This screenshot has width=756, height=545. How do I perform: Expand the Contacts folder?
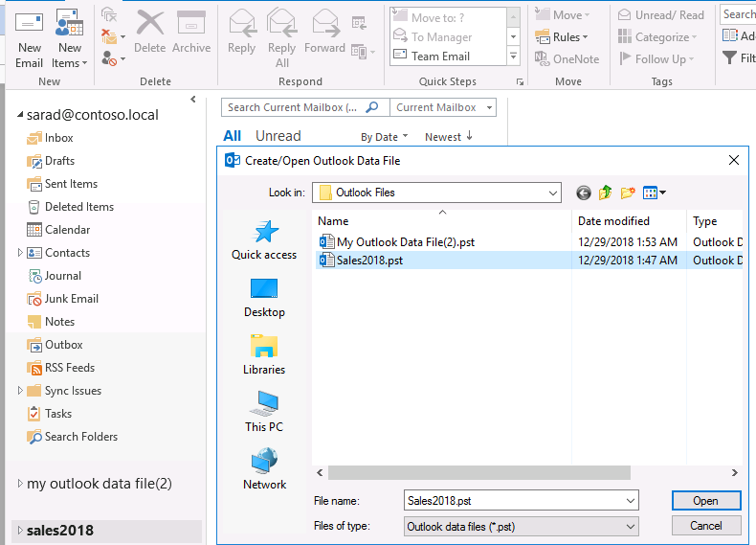point(20,253)
